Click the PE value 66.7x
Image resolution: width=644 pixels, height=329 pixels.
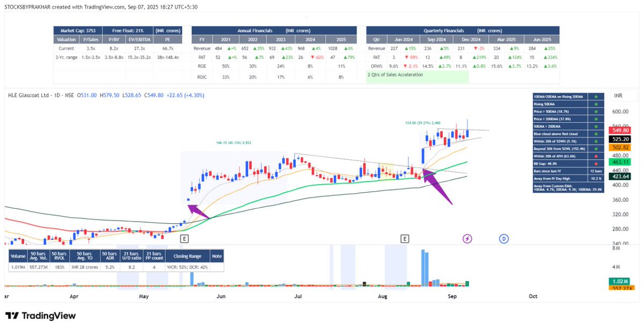(x=169, y=48)
